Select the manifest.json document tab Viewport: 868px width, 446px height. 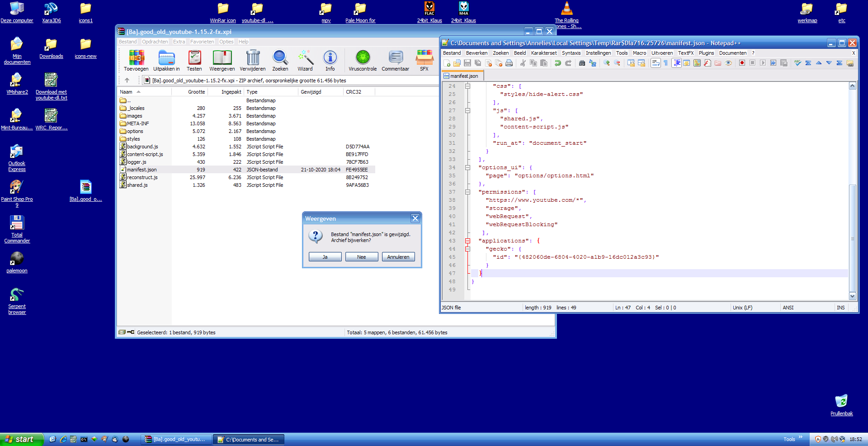[463, 76]
